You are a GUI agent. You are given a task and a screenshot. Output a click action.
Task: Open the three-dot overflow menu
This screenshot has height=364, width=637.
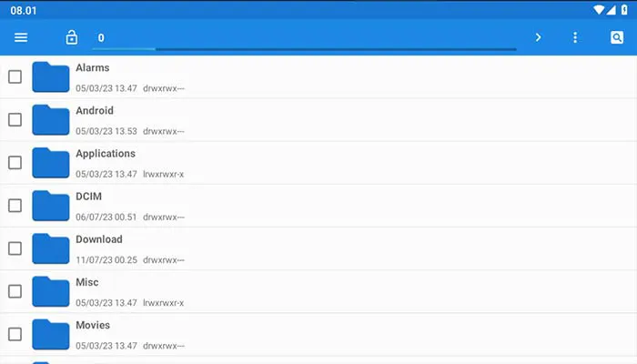click(575, 37)
